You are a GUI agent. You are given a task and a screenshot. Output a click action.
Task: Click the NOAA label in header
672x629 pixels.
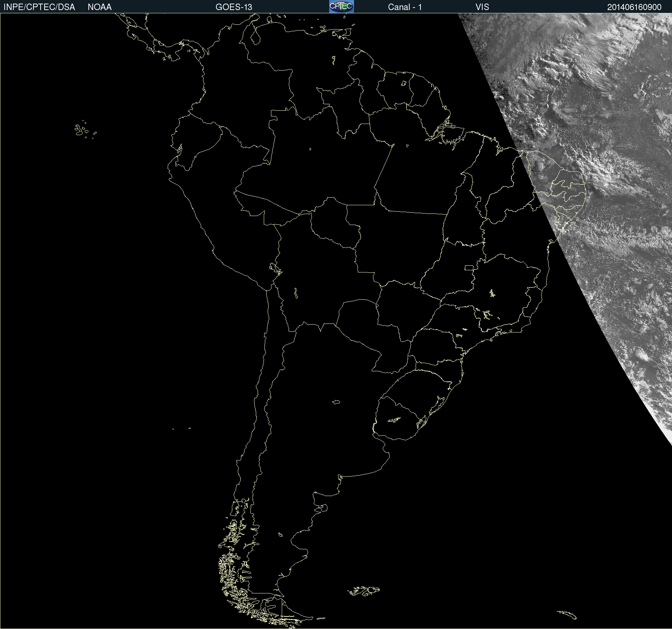tap(100, 7)
